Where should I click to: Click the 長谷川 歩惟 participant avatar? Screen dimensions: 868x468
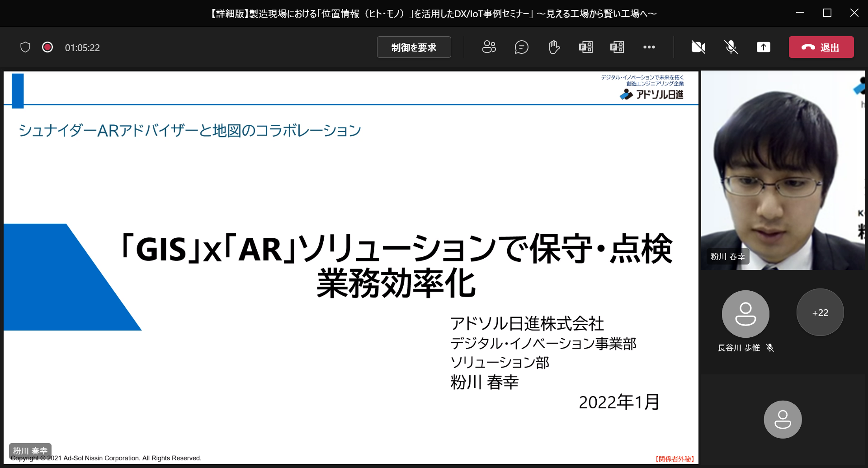coord(745,314)
